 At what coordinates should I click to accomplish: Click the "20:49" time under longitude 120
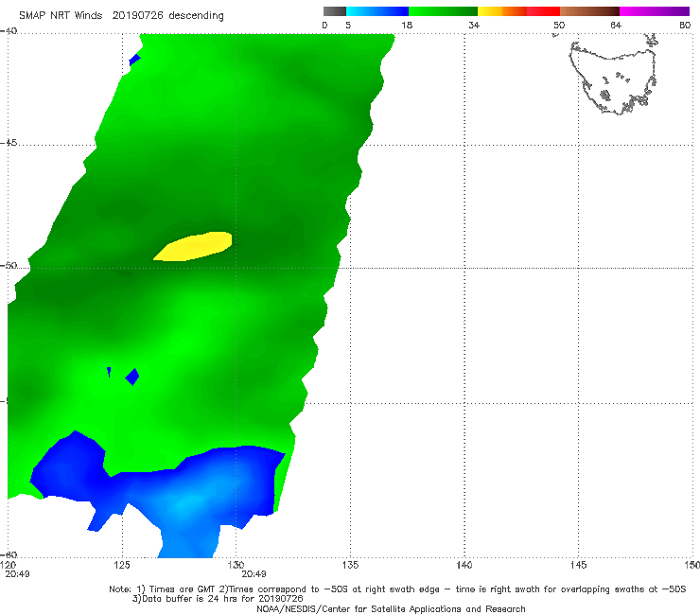17,574
